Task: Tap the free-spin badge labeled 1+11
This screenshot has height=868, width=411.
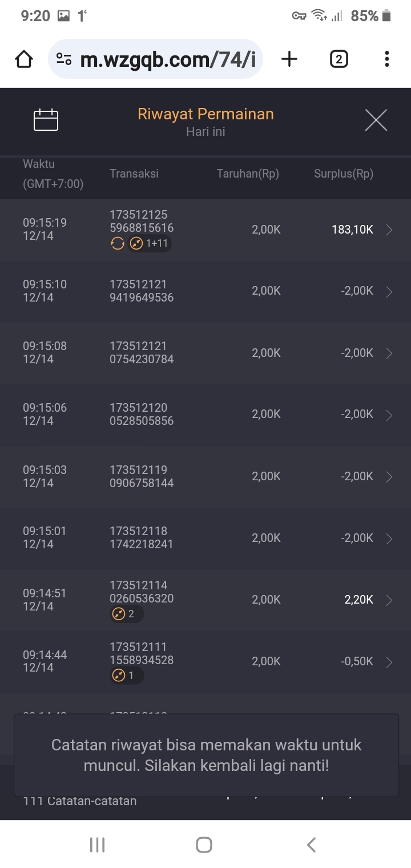Action: [150, 244]
